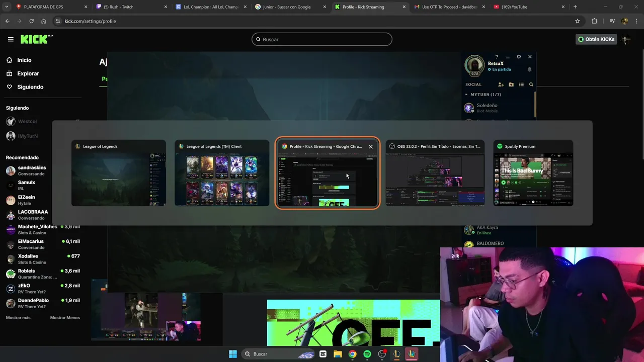The height and width of the screenshot is (362, 644).
Task: Open League client settings gear
Action: [x=519, y=57]
